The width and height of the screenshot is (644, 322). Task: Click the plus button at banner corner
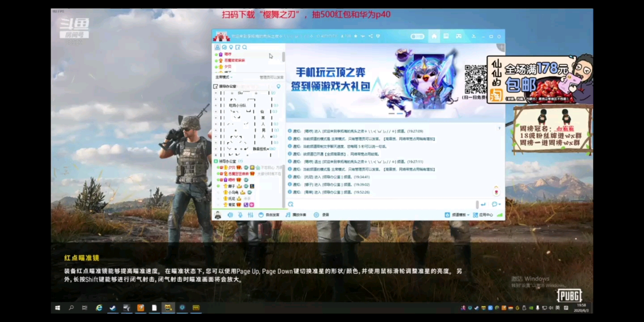pyautogui.click(x=502, y=47)
